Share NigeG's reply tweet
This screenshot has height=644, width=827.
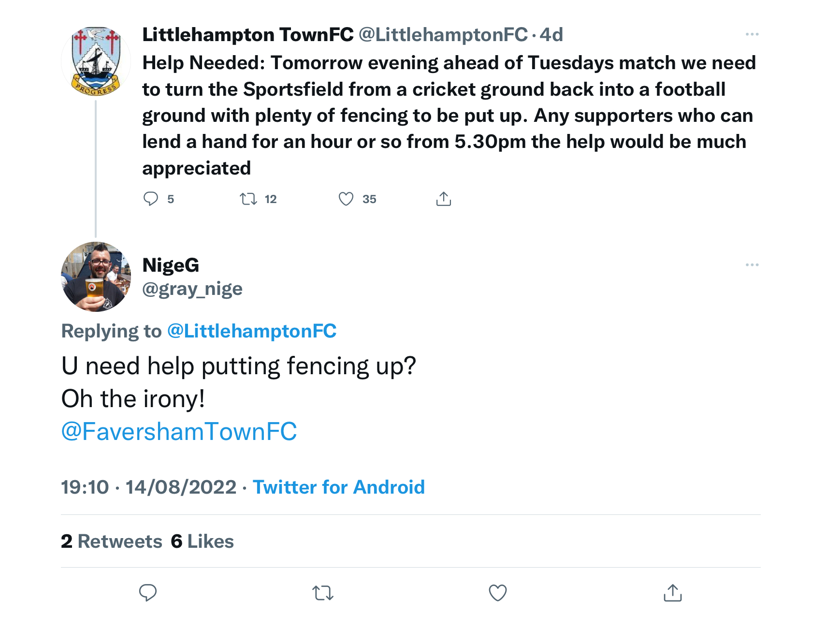click(673, 592)
